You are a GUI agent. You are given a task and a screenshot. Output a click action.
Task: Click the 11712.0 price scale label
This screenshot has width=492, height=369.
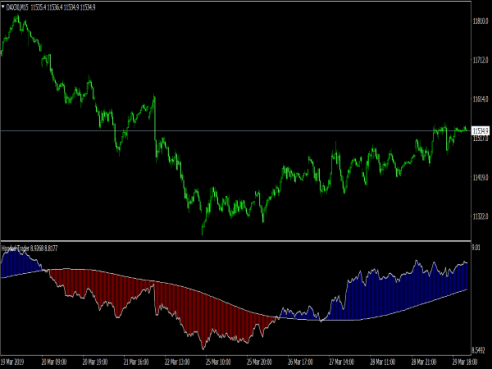[x=480, y=60]
